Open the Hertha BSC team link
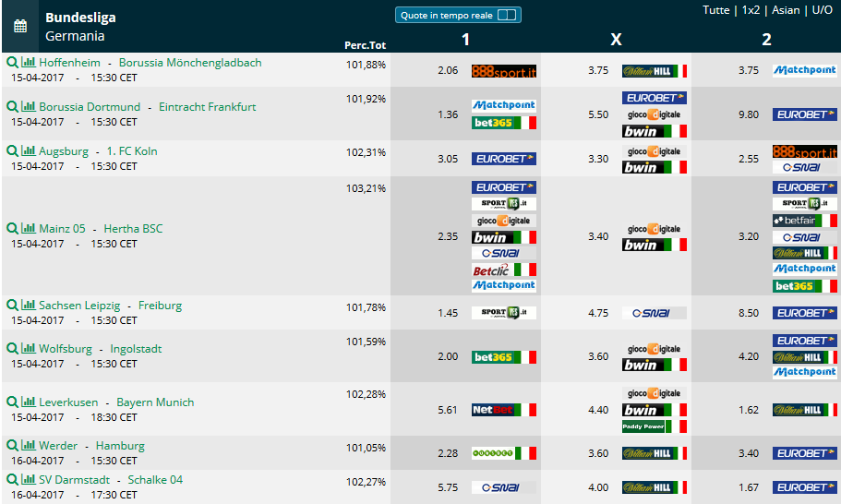The height and width of the screenshot is (504, 841). [x=133, y=229]
